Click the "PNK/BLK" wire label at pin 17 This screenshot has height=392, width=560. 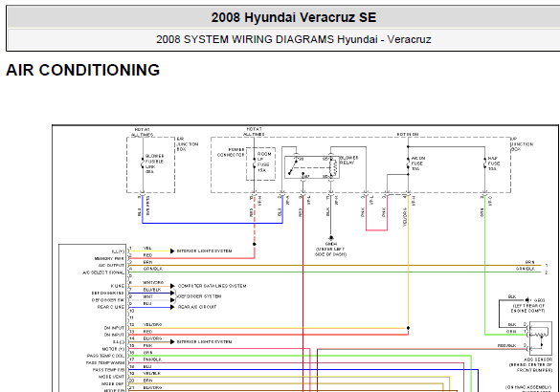pyautogui.click(x=152, y=359)
